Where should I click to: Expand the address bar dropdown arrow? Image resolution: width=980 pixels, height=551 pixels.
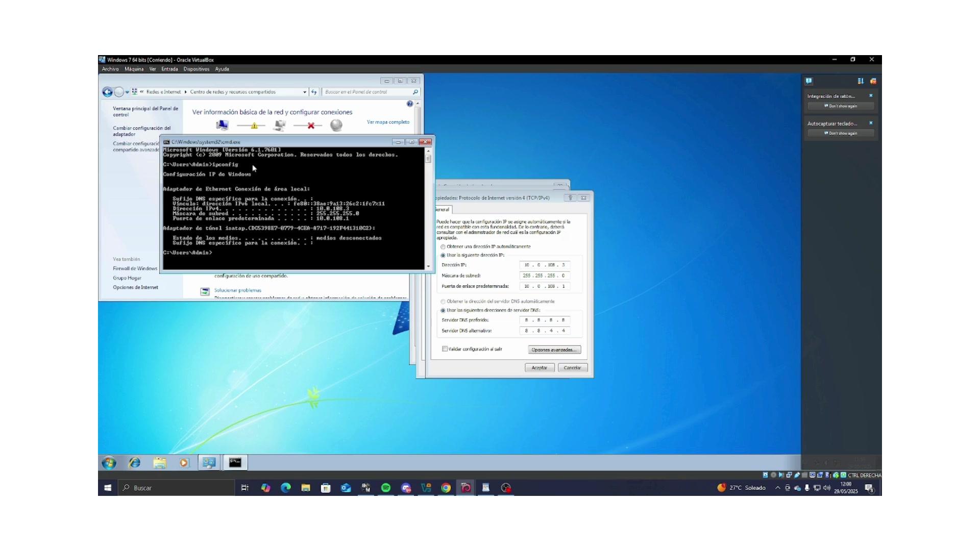pos(305,92)
